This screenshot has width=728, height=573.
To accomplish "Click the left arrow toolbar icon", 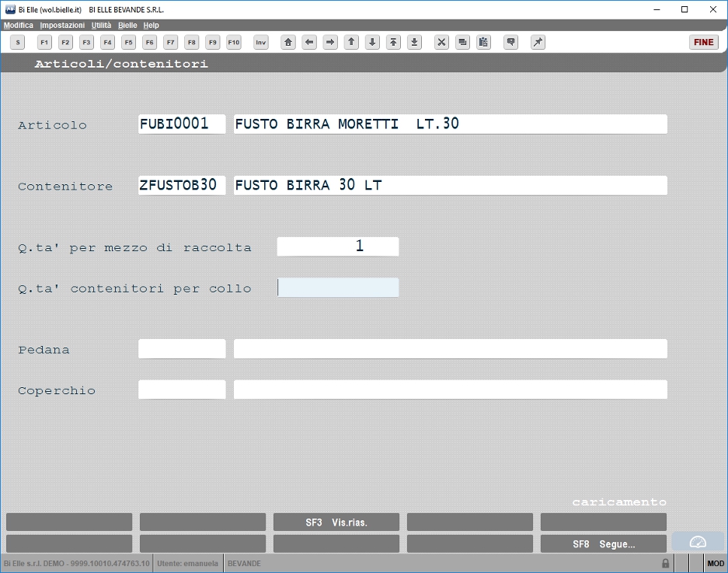I will (309, 42).
